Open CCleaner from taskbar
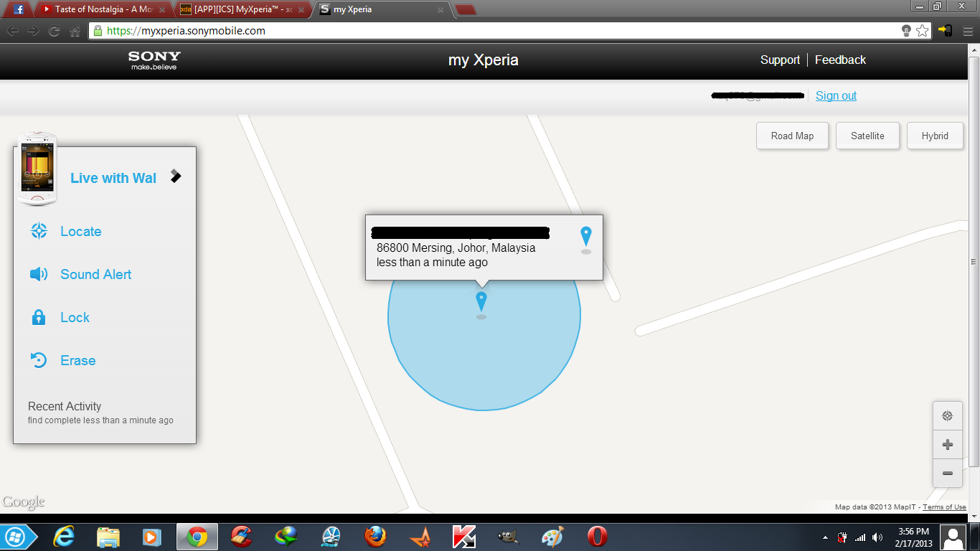 pos(242,537)
